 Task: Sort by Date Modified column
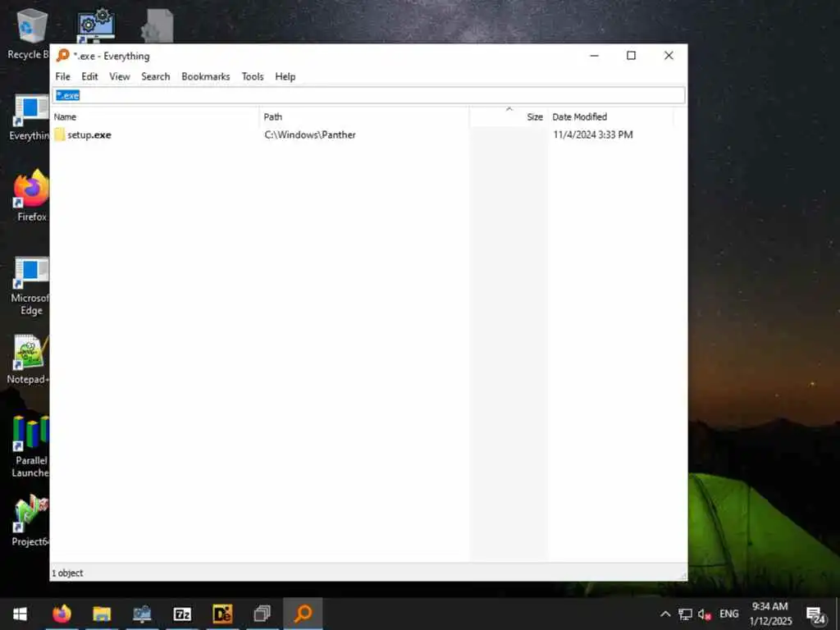610,116
